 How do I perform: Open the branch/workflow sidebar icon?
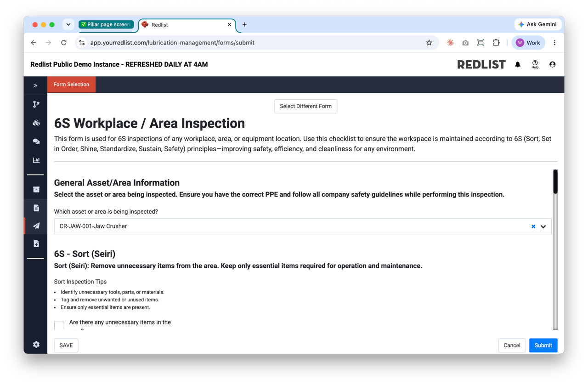tap(36, 104)
